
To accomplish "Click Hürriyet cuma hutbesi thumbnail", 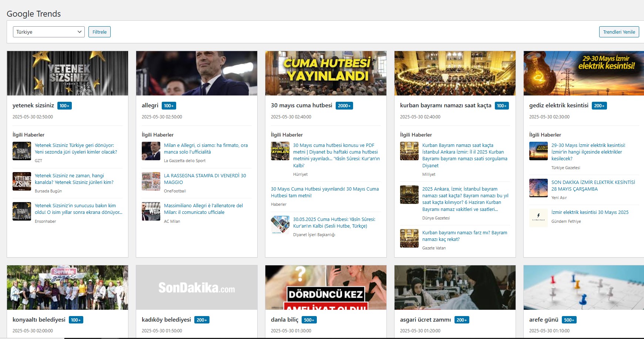I will (x=280, y=151).
